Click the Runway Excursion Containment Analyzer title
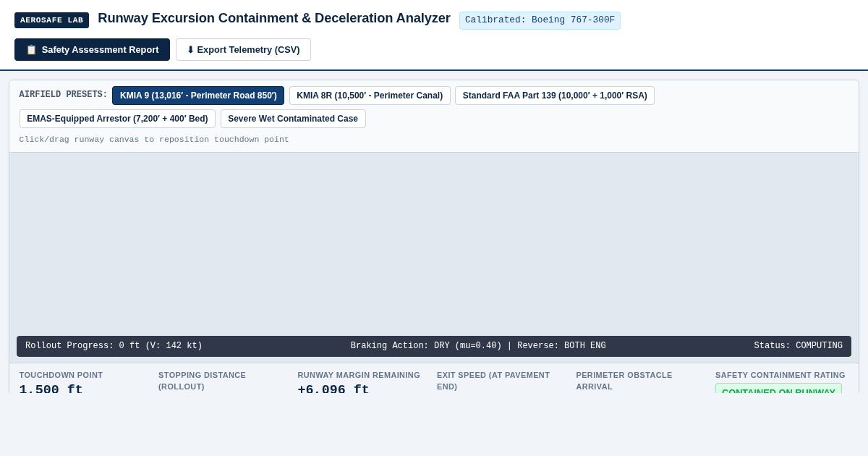Screen dimensions: 868x456 pyautogui.click(x=274, y=18)
